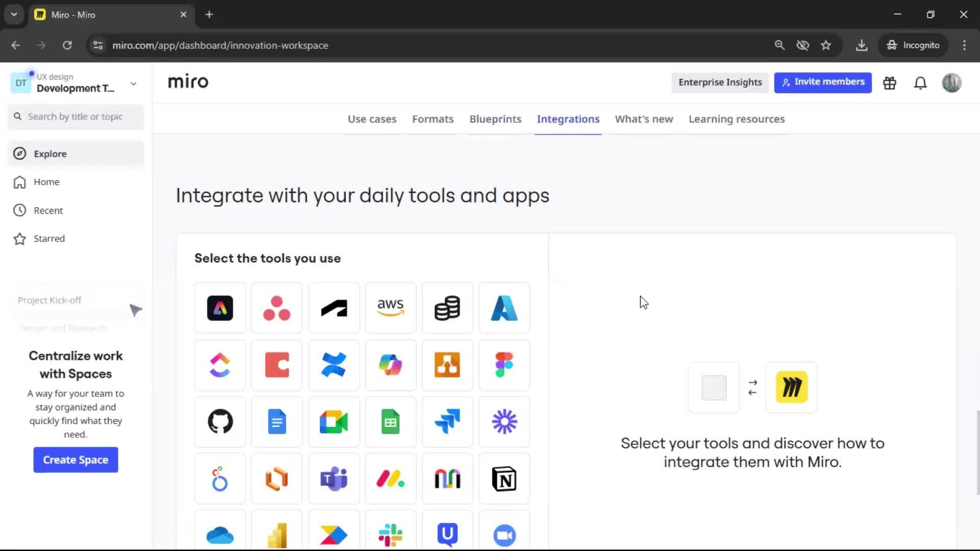
Task: Select the stacked coins database tool tile
Action: [x=448, y=308]
